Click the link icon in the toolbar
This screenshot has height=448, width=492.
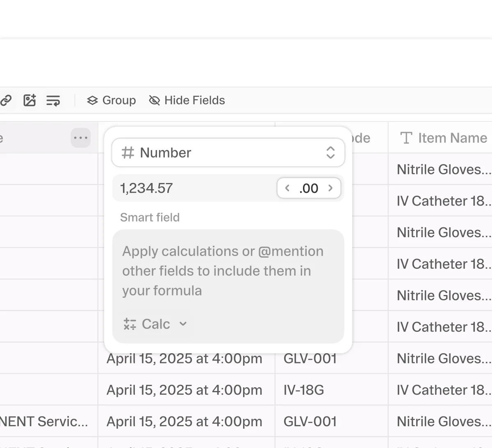[6, 101]
